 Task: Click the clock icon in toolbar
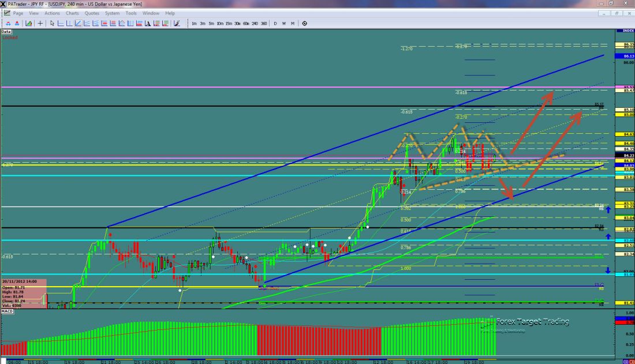(304, 24)
